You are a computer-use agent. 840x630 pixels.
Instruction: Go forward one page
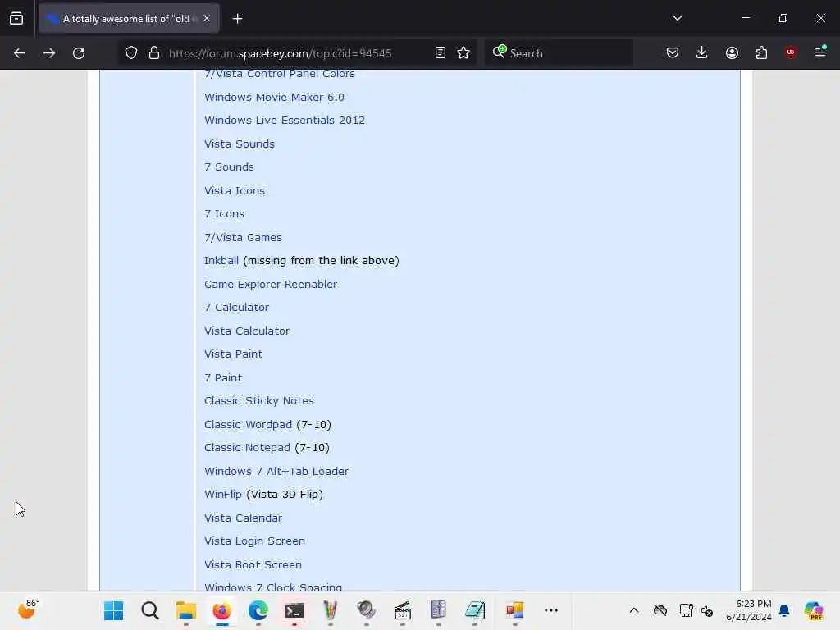point(48,53)
